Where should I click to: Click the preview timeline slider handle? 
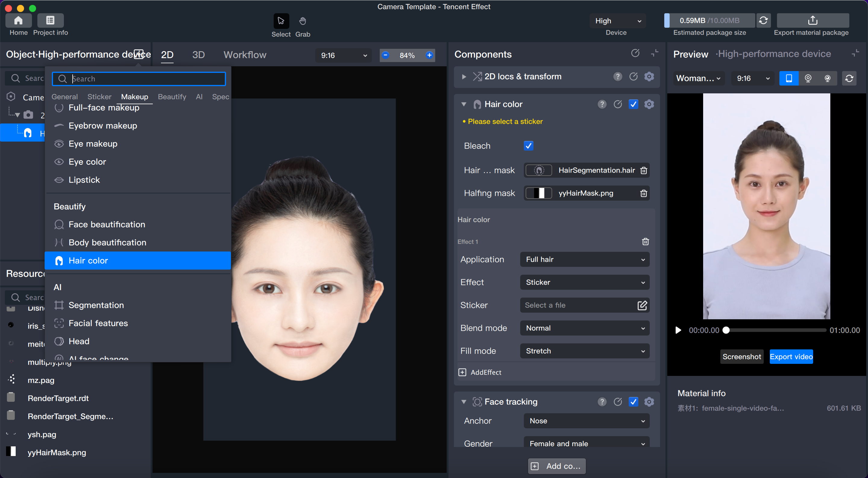(x=726, y=330)
